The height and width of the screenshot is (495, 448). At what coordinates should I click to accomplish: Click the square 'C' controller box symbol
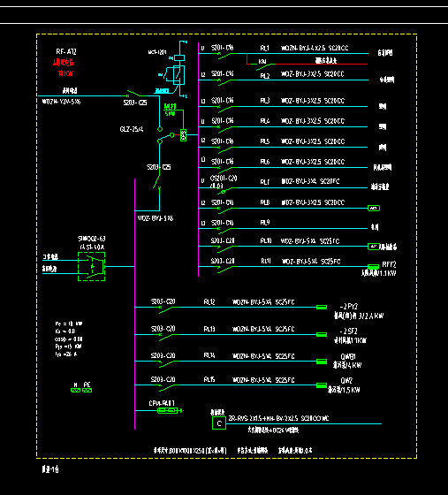pyautogui.click(x=219, y=423)
